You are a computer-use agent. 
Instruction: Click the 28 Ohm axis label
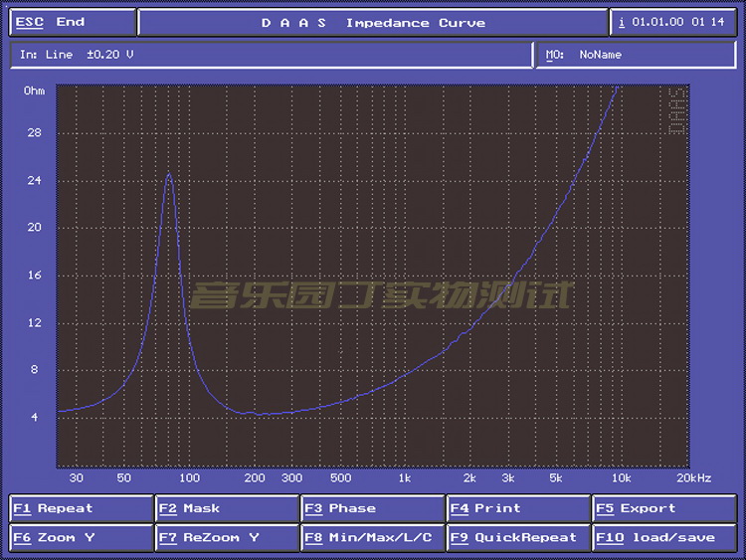point(34,132)
